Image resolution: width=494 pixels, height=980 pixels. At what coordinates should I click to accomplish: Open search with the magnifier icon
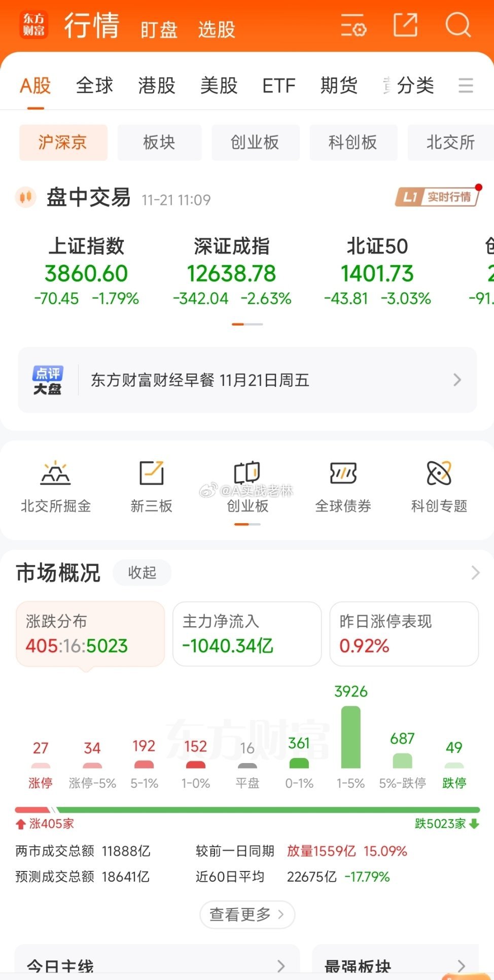pos(458,24)
